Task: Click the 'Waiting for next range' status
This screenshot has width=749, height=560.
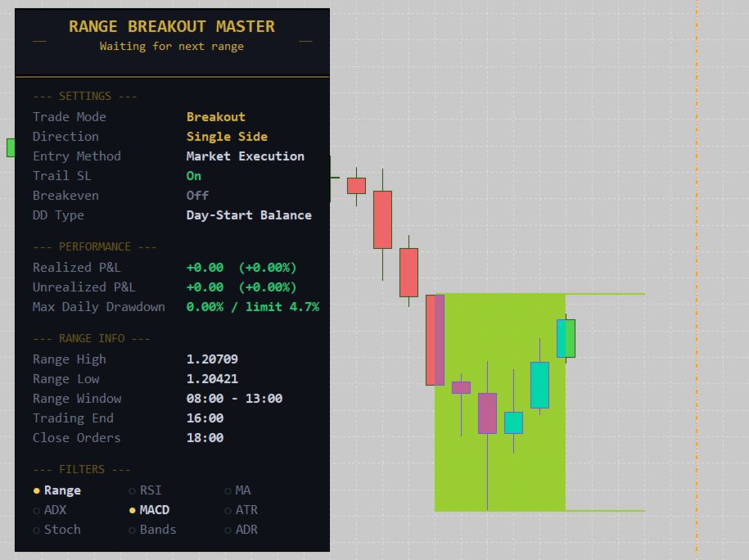Action: tap(171, 47)
